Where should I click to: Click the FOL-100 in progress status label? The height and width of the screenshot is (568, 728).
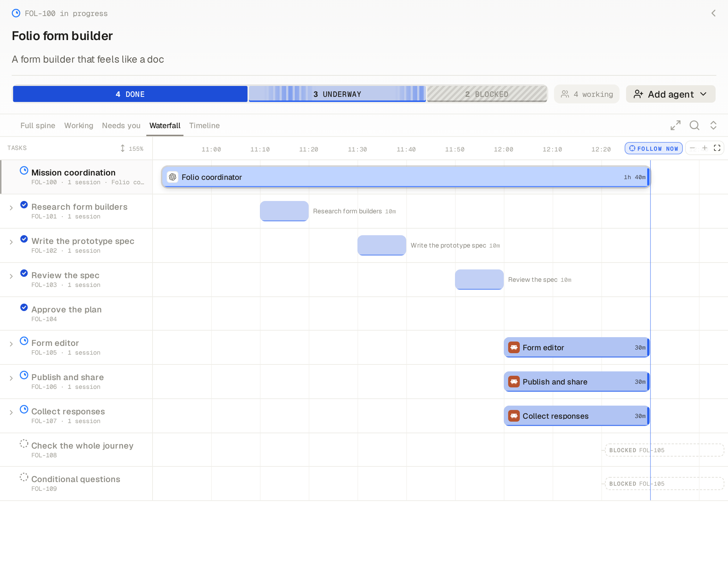coord(66,13)
